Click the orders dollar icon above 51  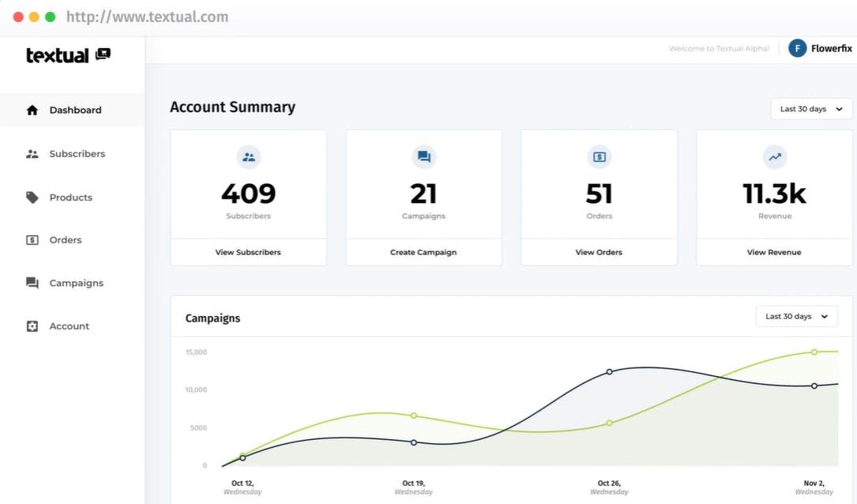click(599, 157)
